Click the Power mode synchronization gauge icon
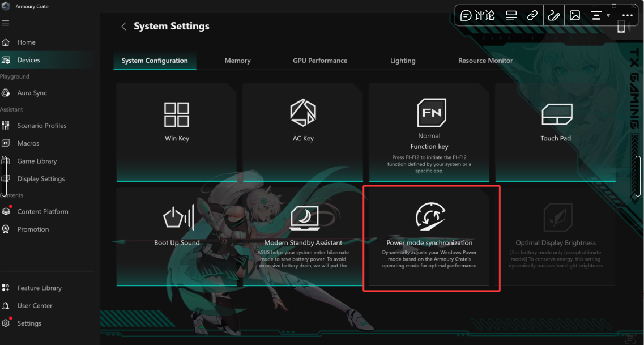Viewport: 644px width, 345px height. (430, 217)
